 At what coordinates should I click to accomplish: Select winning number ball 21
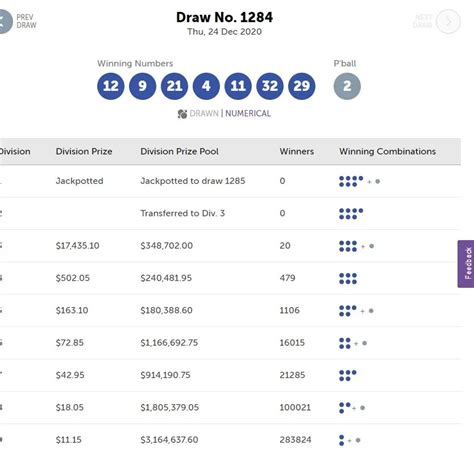click(x=174, y=86)
